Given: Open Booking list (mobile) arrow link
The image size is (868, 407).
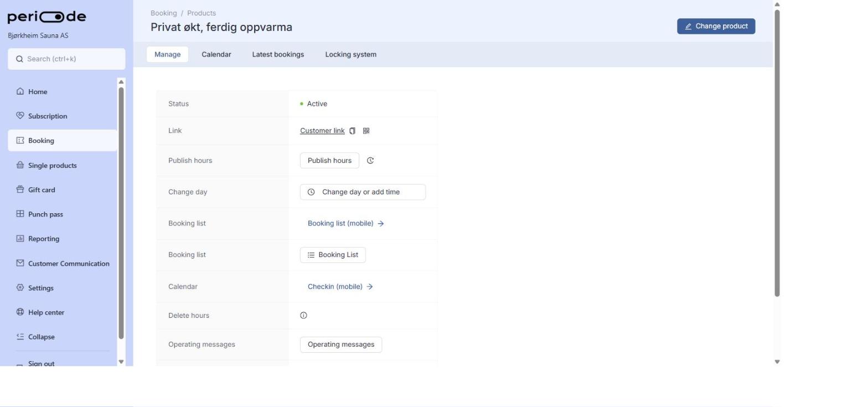Looking at the screenshot, I should [x=346, y=224].
